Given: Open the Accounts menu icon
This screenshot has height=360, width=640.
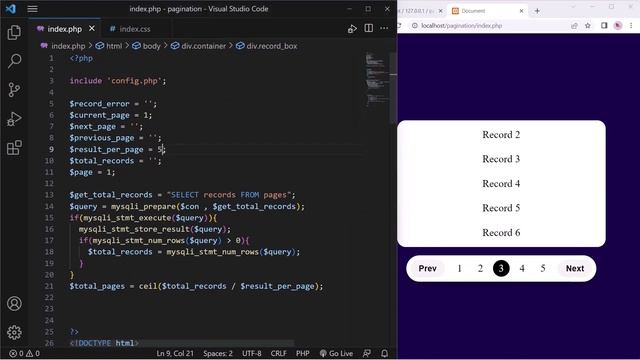Looking at the screenshot, I should pyautogui.click(x=14, y=304).
